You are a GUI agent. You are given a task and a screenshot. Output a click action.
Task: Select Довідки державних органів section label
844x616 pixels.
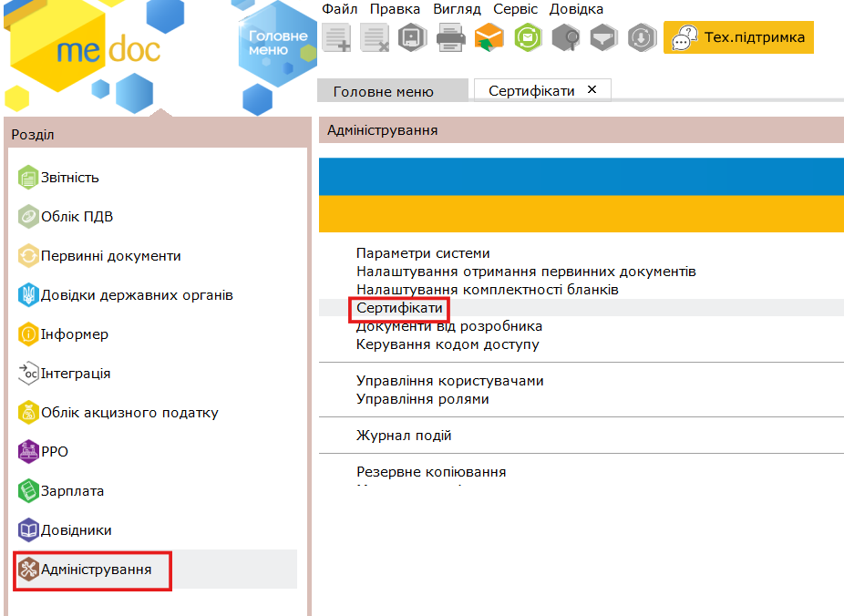pyautogui.click(x=137, y=295)
